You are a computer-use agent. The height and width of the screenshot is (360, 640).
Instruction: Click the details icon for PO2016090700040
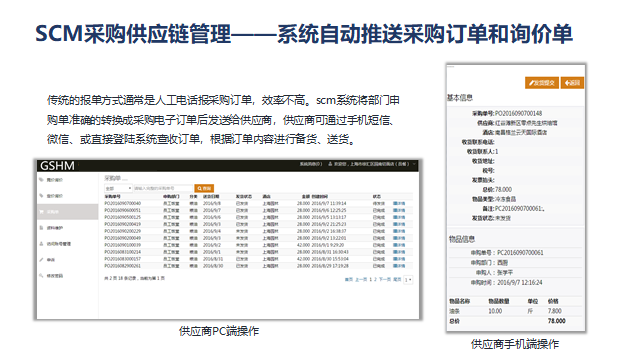tap(396, 203)
